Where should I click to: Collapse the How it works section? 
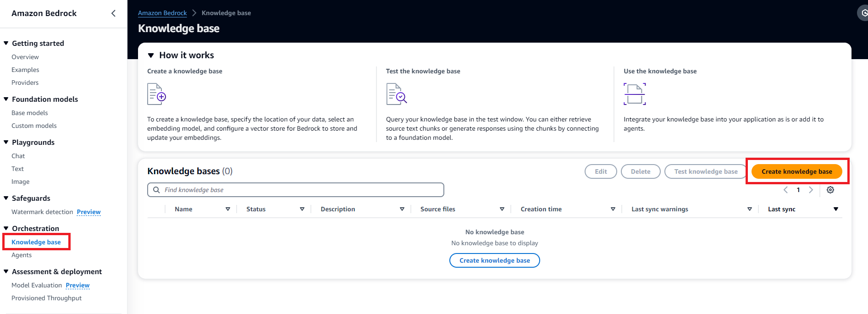(151, 55)
